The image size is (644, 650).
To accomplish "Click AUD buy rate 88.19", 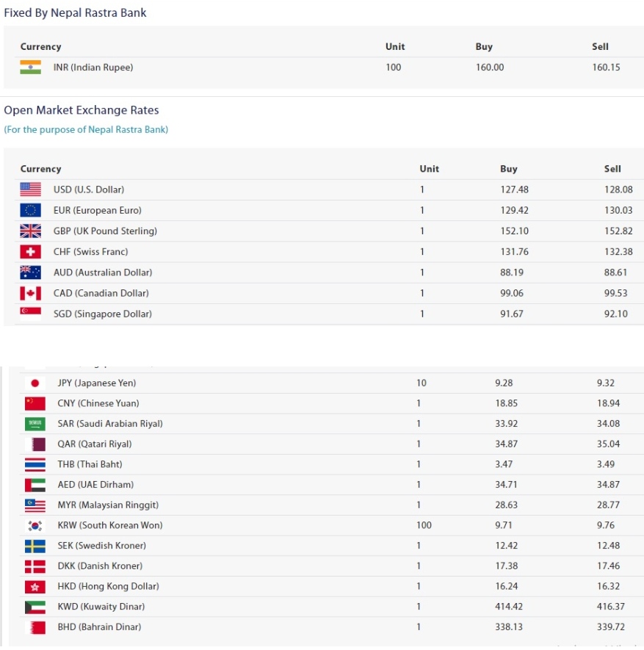I will pyautogui.click(x=512, y=272).
